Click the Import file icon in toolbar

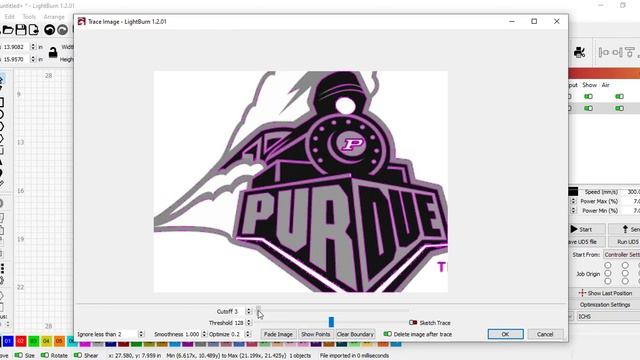tap(34, 30)
